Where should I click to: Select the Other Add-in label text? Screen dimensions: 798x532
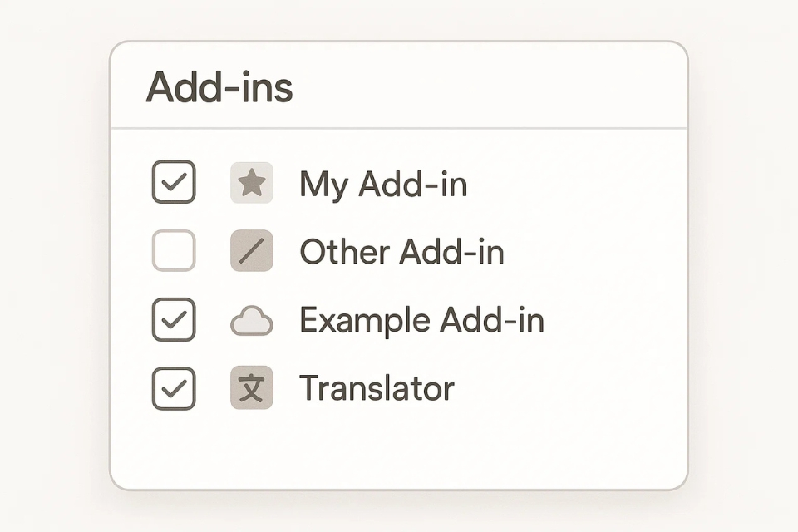[401, 252]
